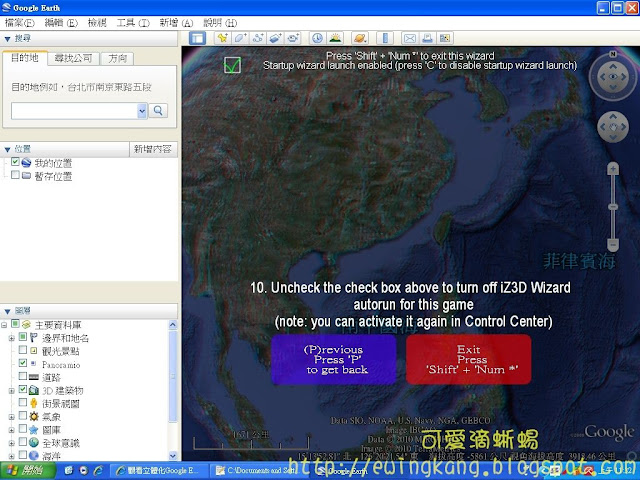Click the weather sun layer icon

coord(33,416)
